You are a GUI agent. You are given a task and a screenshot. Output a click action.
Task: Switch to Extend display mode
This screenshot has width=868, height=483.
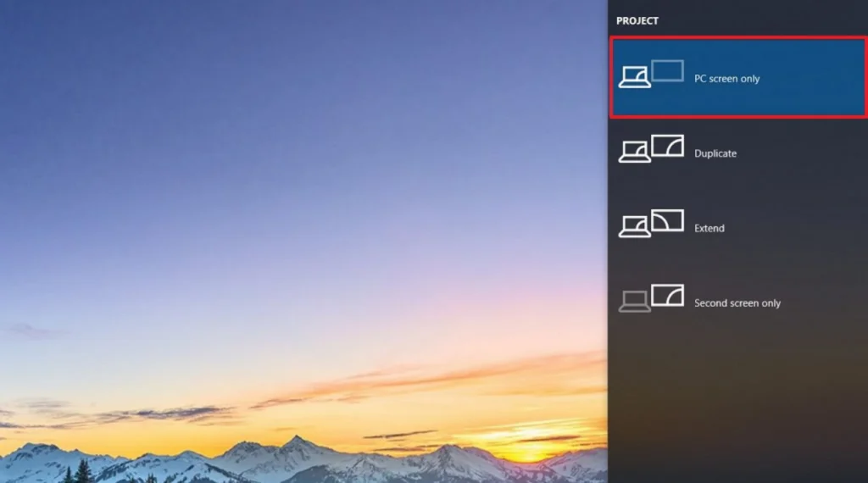(x=738, y=227)
